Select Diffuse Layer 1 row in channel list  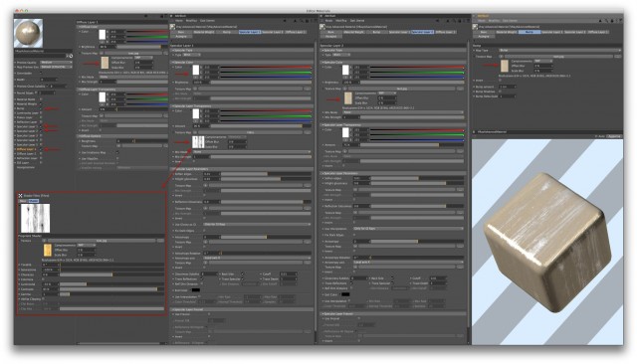[26, 149]
